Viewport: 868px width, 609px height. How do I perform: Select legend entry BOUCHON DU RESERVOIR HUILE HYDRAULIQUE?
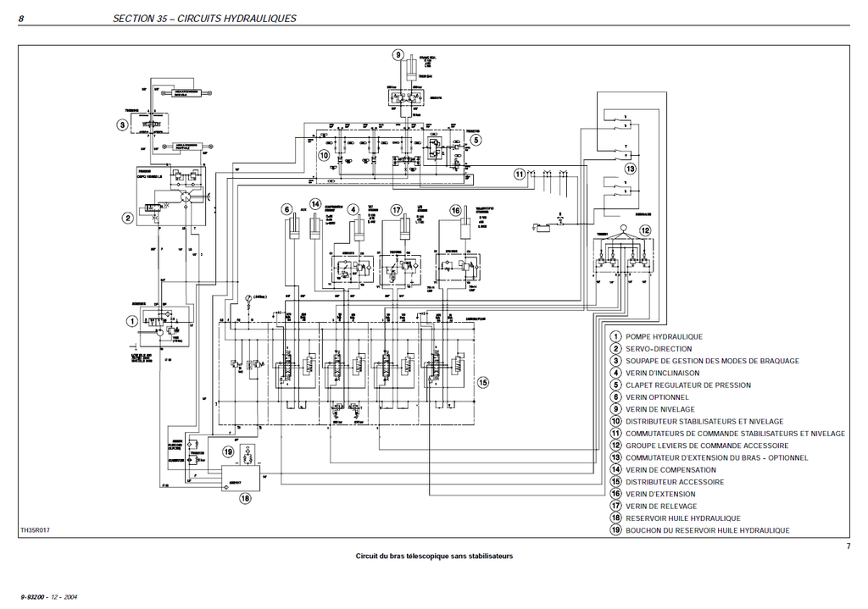[x=708, y=530]
